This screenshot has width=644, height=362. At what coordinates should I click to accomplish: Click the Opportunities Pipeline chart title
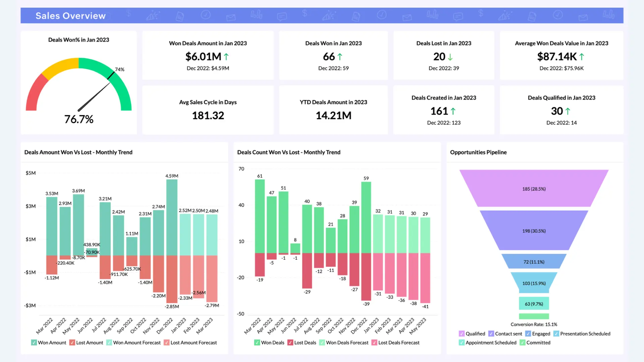[478, 152]
